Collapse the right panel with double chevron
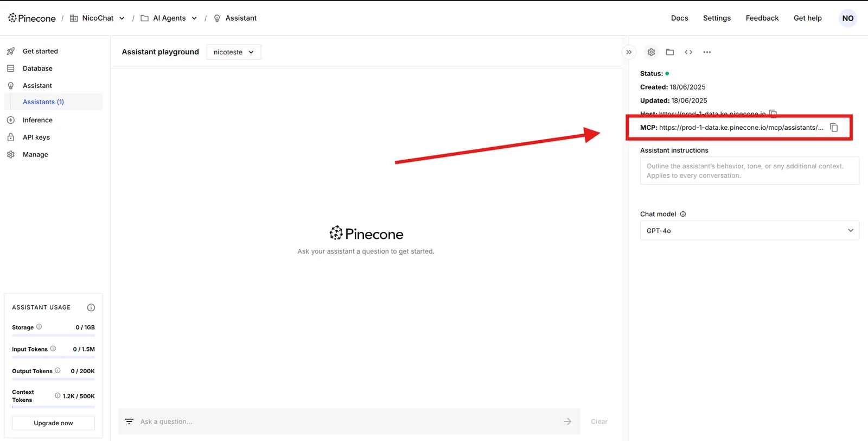 point(629,52)
